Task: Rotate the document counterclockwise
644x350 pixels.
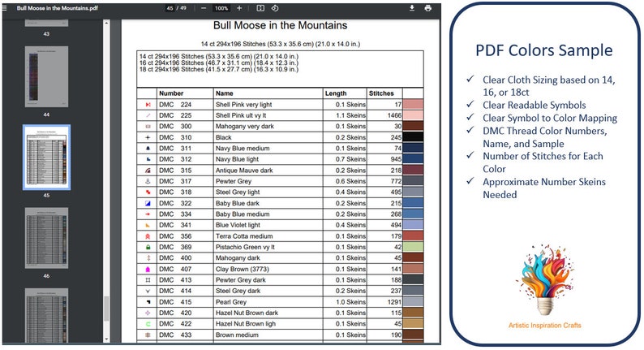Action: click(x=275, y=8)
